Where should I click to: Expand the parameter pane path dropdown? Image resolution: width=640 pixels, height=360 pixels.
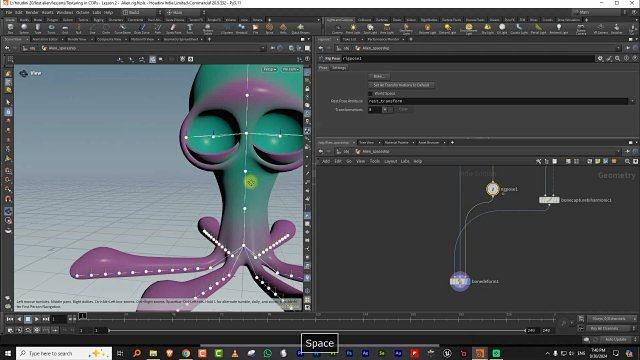(x=618, y=48)
